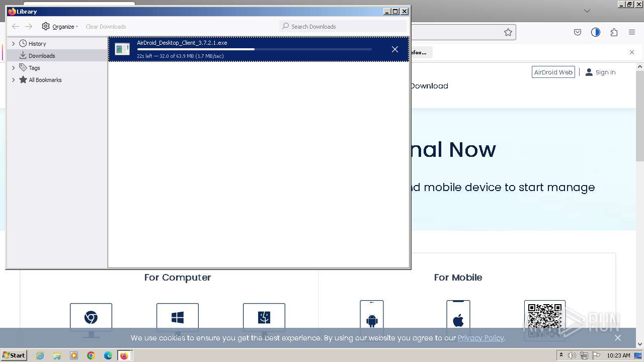Select the Chrome web client icon
The width and height of the screenshot is (644, 362).
[91, 320]
